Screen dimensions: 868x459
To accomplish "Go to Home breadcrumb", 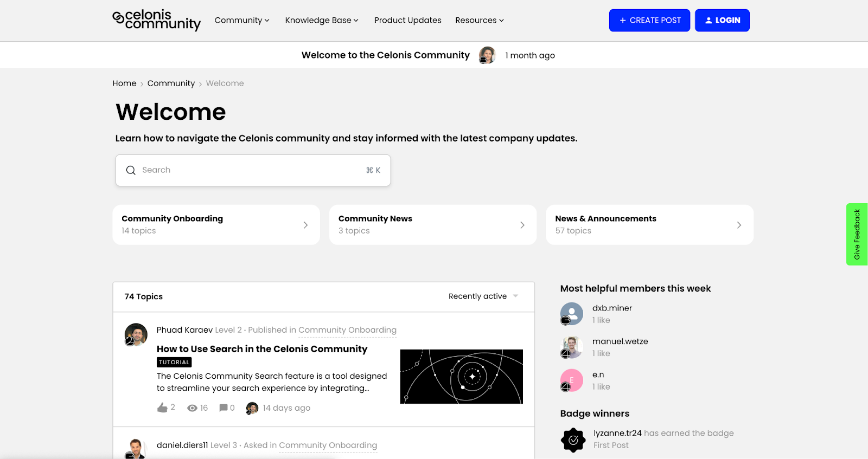I will (x=124, y=83).
